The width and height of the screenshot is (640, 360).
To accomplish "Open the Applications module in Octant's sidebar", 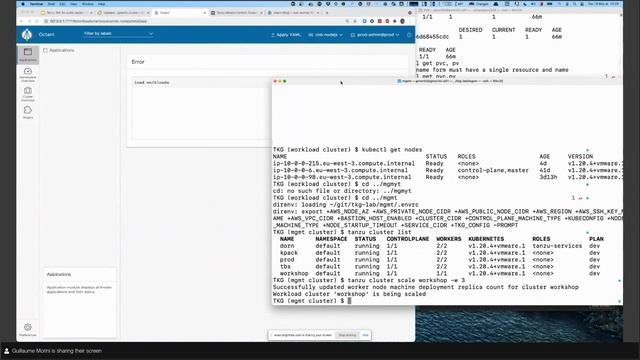I will (28, 55).
